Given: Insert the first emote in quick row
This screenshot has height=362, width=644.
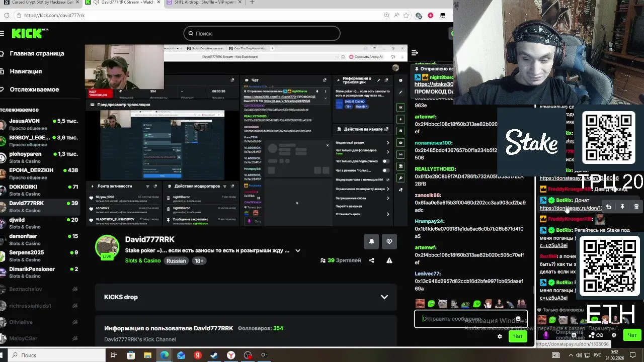Looking at the screenshot, I should pos(420,303).
